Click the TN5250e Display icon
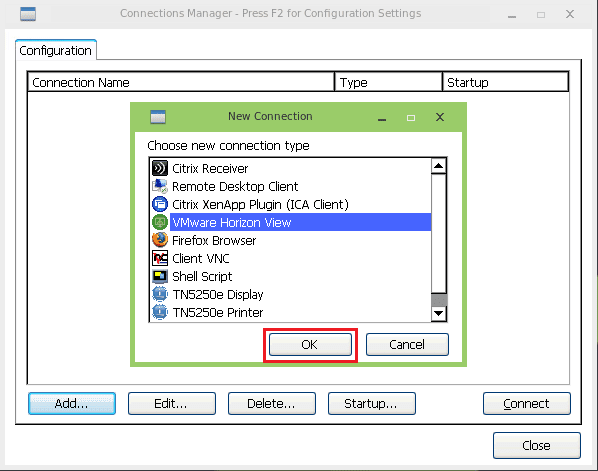This screenshot has height=471, width=598. (160, 294)
